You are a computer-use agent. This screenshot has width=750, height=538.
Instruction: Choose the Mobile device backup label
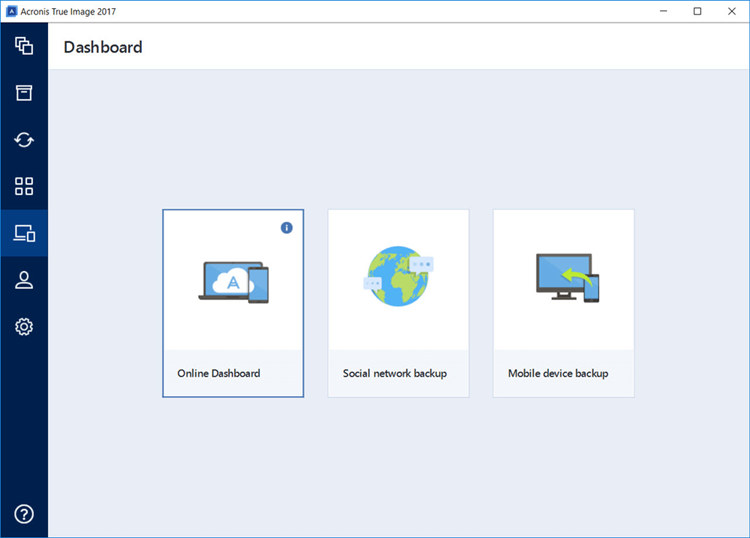click(x=558, y=373)
